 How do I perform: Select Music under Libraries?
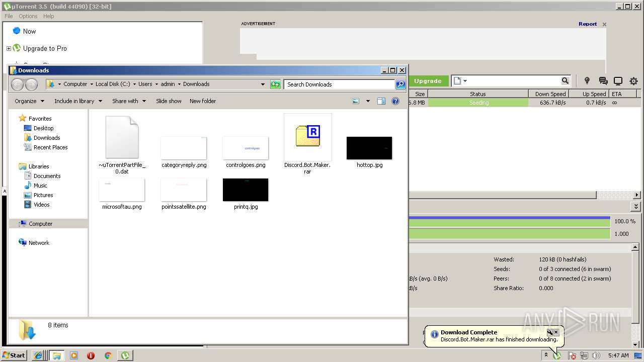point(36,186)
